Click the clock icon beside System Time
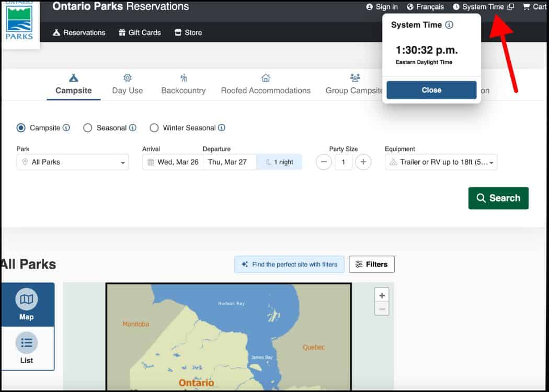Image resolution: width=549 pixels, height=392 pixels. pos(456,7)
